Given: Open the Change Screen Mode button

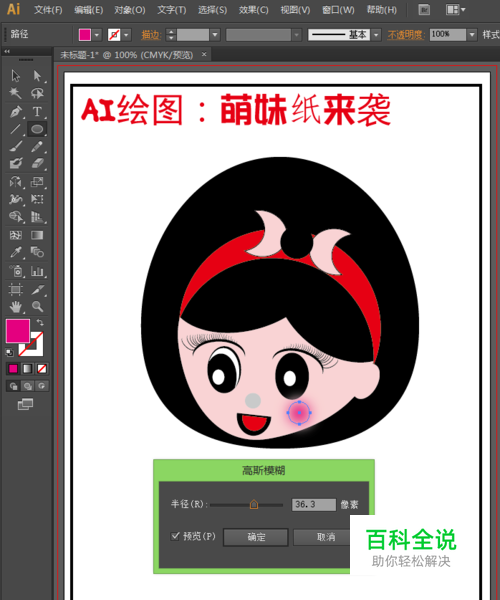Looking at the screenshot, I should 25,404.
